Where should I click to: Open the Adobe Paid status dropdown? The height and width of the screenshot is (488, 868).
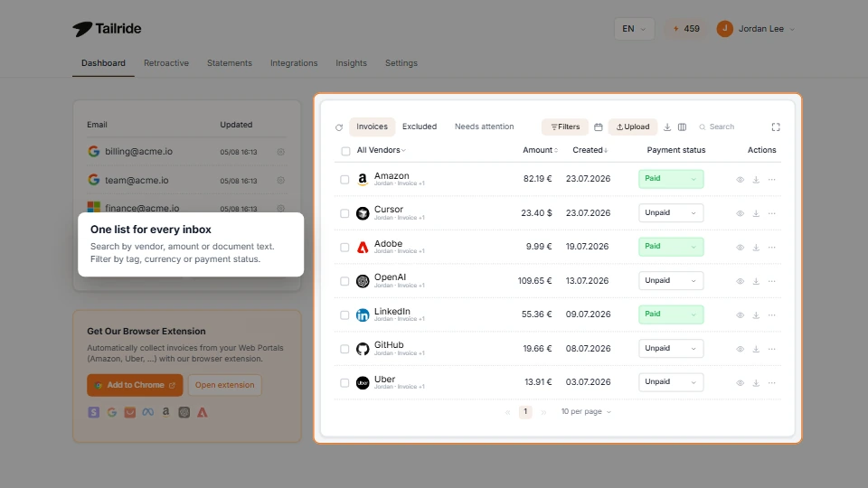pyautogui.click(x=671, y=247)
